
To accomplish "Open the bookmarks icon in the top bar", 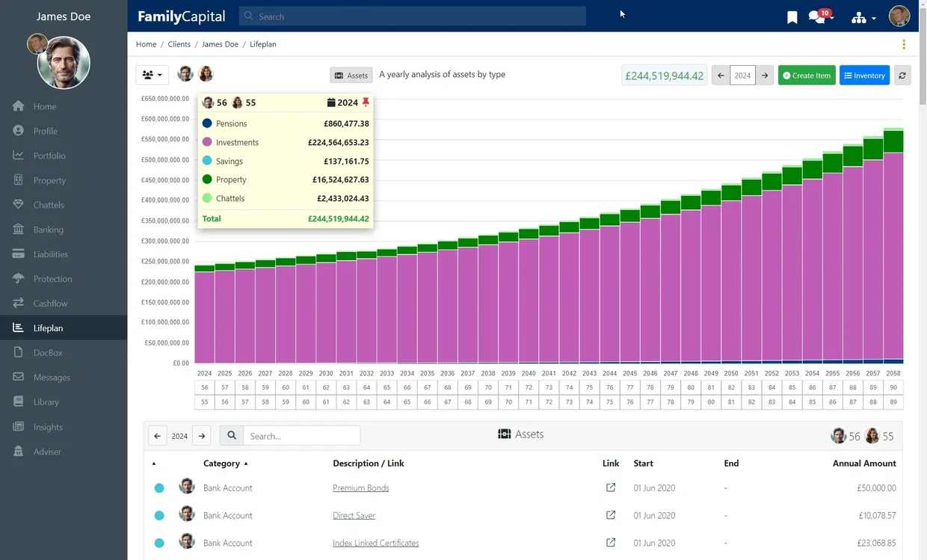I will pos(792,16).
